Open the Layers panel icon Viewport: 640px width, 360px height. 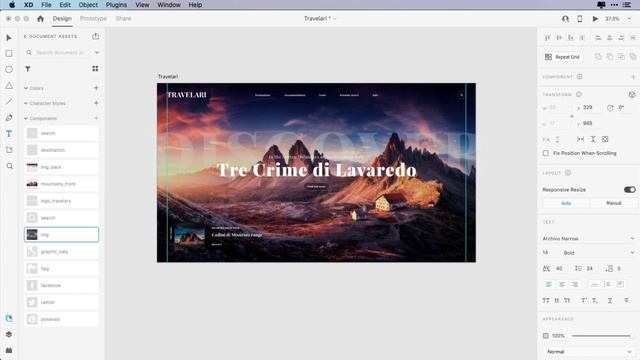click(x=9, y=334)
